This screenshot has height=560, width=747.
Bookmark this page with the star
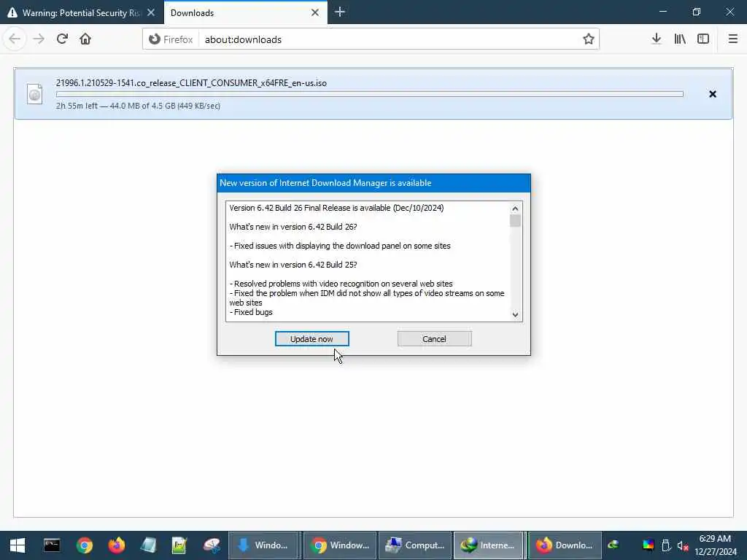(x=589, y=39)
